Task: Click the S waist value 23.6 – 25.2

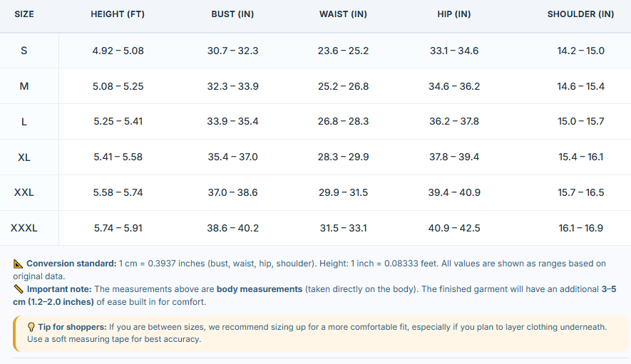Action: pyautogui.click(x=343, y=51)
